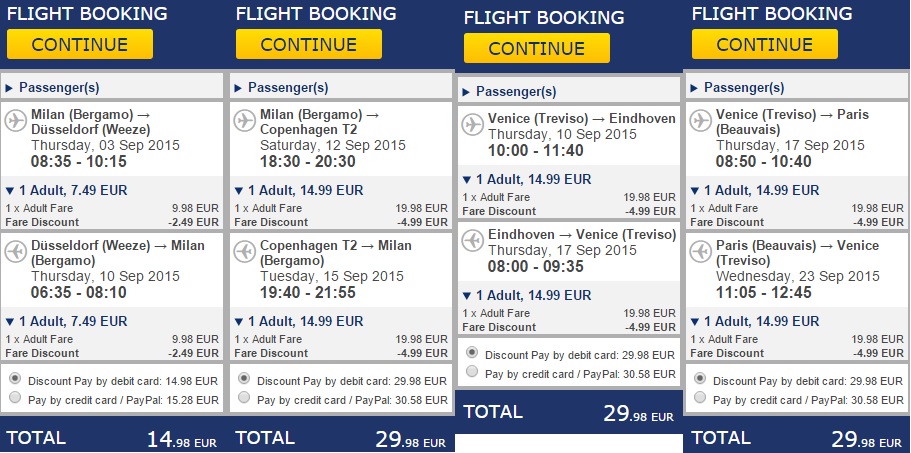The image size is (911, 453).
Task: Expand Passenger(s) section in Düsseldorf booking
Action: [x=10, y=88]
